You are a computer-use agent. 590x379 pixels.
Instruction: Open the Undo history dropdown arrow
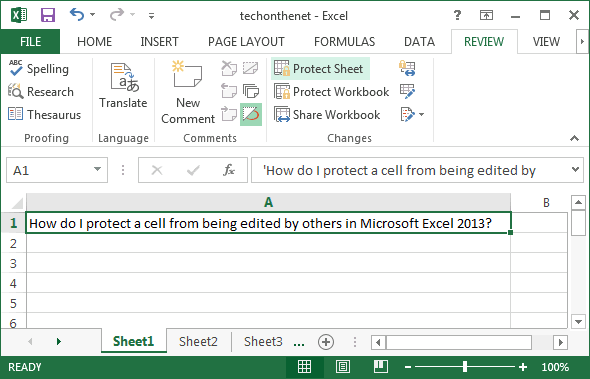point(93,15)
